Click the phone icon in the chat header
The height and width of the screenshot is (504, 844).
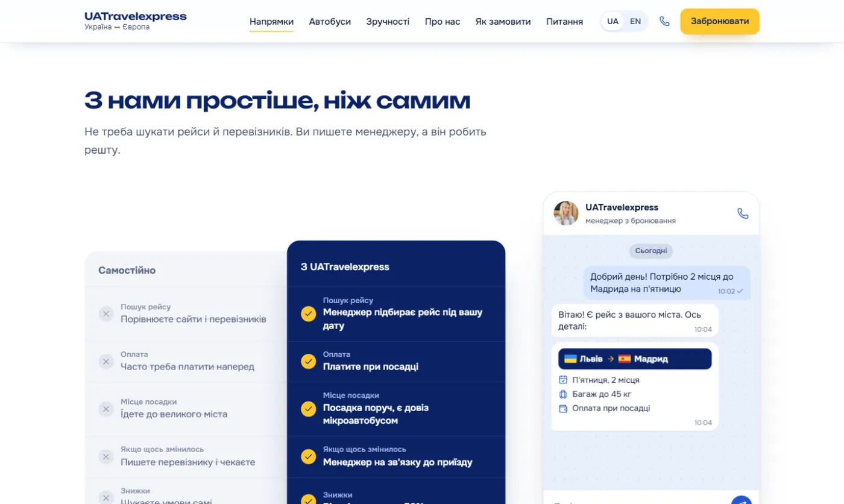[743, 213]
